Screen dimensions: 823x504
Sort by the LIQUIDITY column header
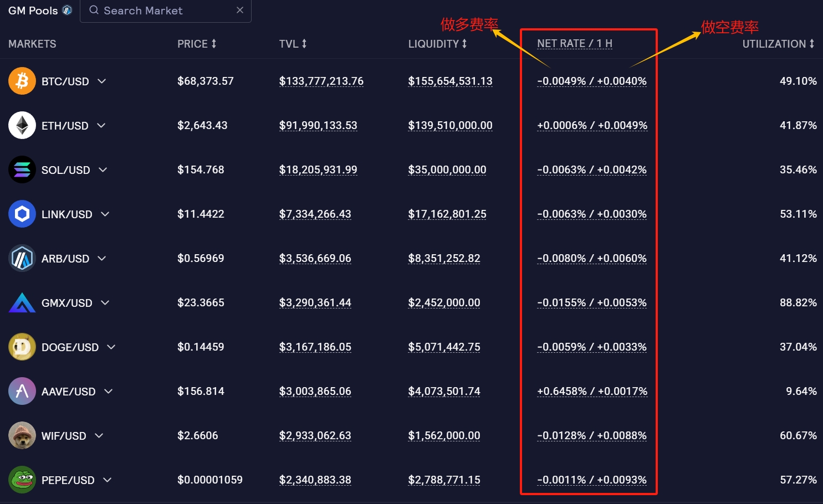tap(437, 44)
